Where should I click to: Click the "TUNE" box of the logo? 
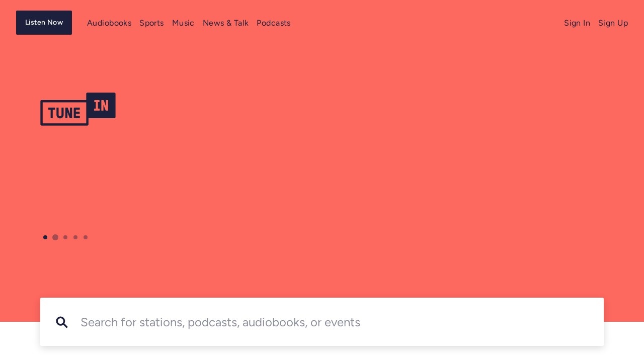tap(64, 113)
